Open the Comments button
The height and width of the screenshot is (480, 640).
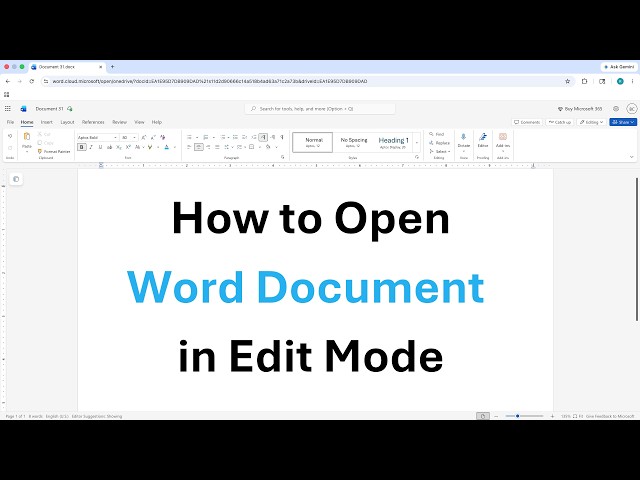pyautogui.click(x=527, y=122)
